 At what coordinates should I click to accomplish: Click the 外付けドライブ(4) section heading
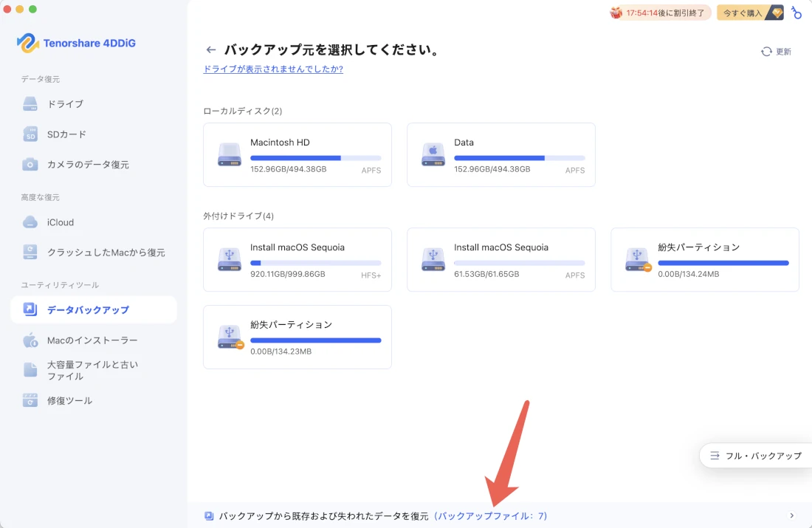pyautogui.click(x=238, y=216)
